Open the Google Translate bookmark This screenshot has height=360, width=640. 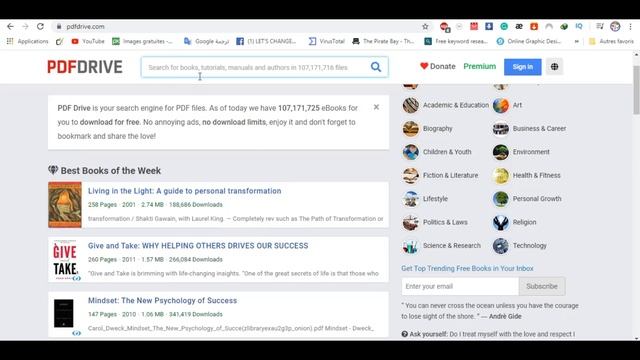tap(207, 41)
